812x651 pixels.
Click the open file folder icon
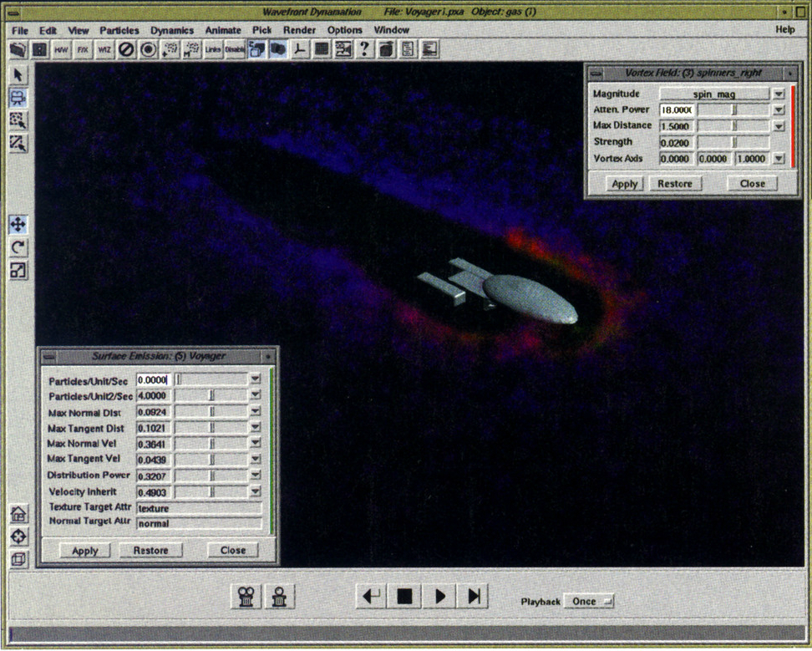18,49
